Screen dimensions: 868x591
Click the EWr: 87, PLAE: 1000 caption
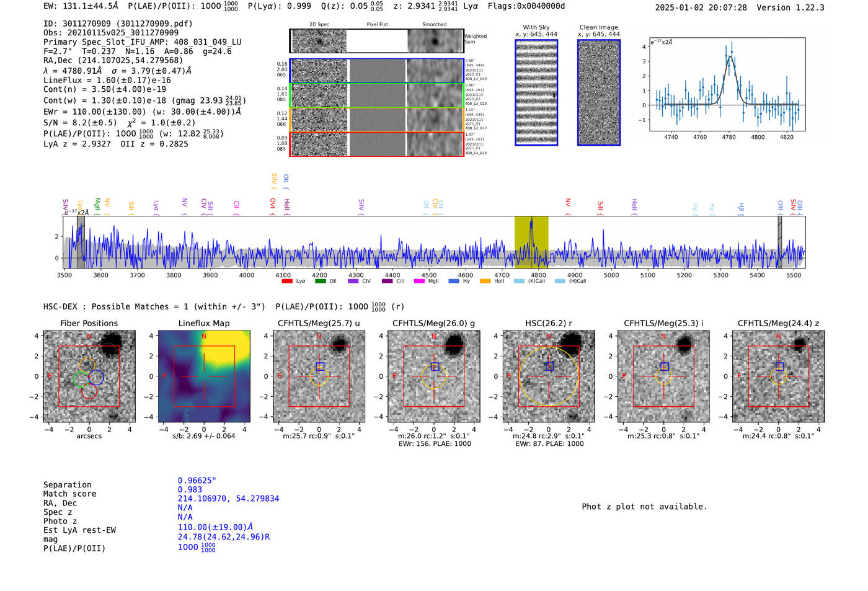pos(549,444)
